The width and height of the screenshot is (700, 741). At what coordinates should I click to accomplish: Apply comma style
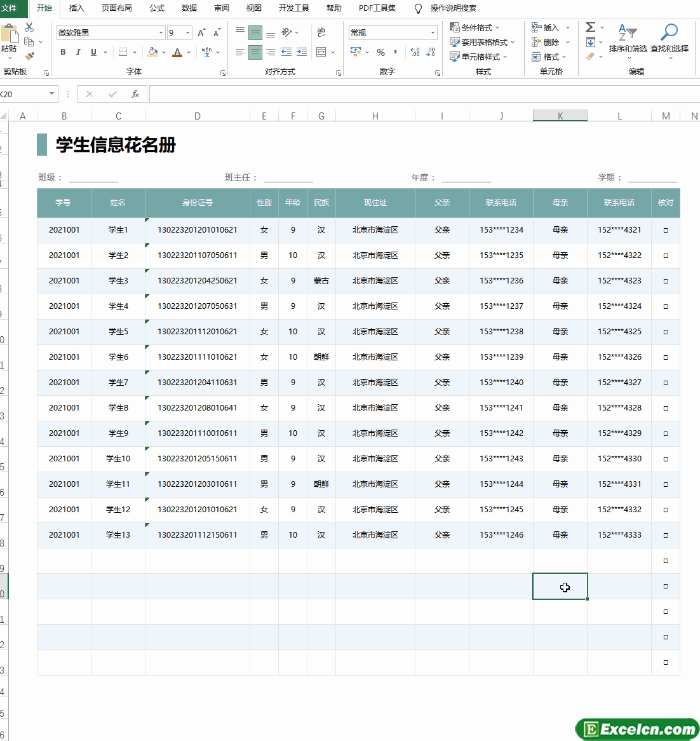(395, 52)
